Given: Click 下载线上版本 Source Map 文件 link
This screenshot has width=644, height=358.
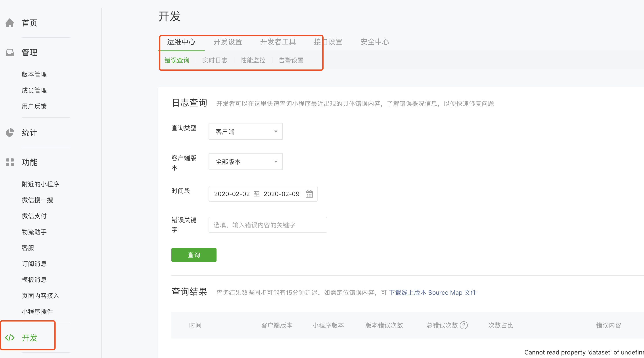Looking at the screenshot, I should pyautogui.click(x=433, y=293).
